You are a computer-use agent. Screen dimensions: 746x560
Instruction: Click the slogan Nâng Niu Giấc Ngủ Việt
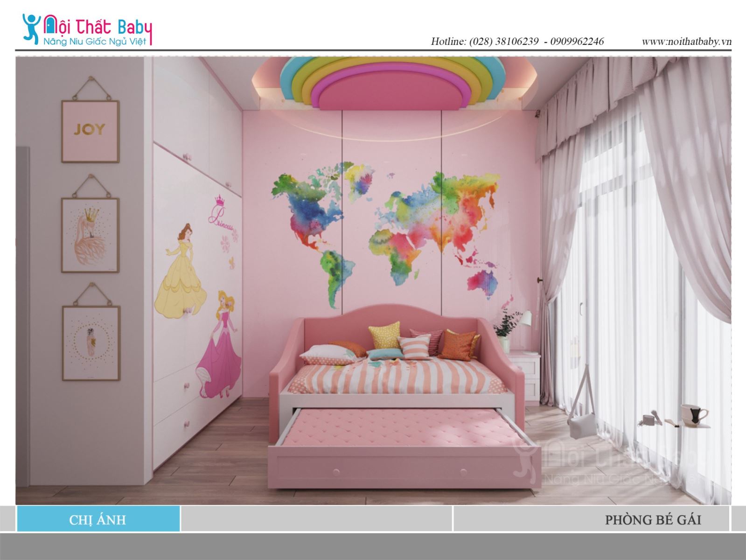tap(95, 42)
